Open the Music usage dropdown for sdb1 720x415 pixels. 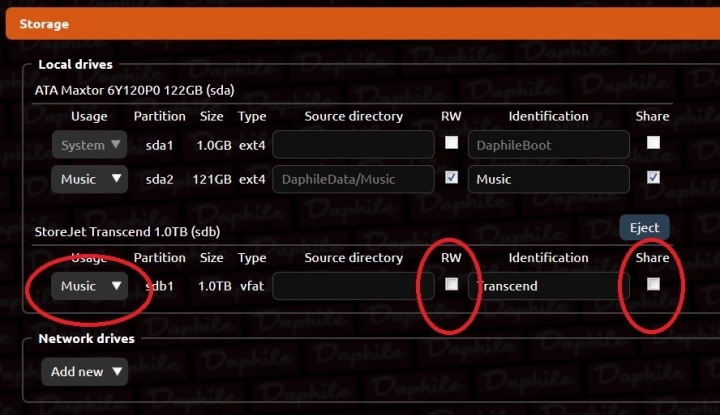(90, 286)
